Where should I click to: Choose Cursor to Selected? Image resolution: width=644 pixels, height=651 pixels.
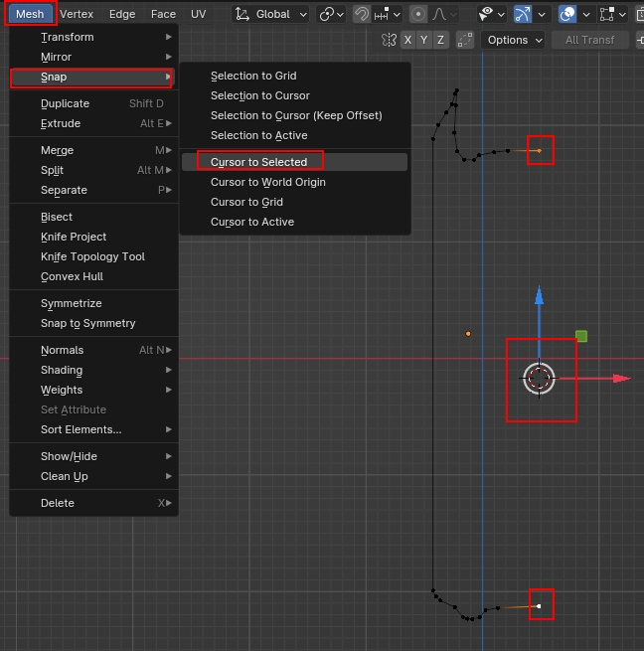click(259, 162)
